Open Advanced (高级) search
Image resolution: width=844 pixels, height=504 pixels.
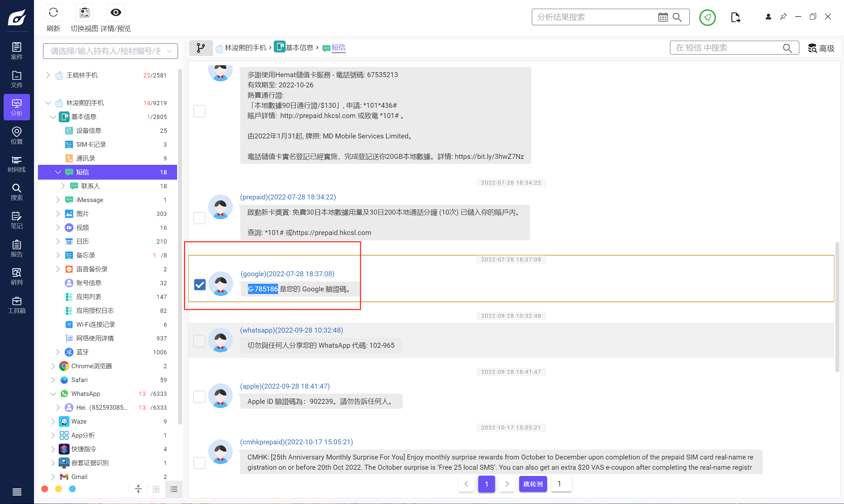pos(821,48)
